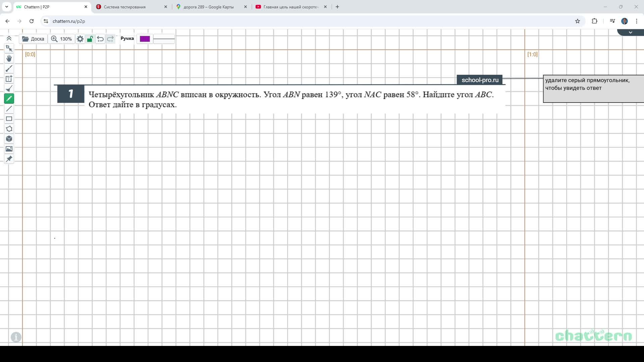The image size is (644, 362).
Task: Select the pushpin tool
Action: click(x=9, y=159)
